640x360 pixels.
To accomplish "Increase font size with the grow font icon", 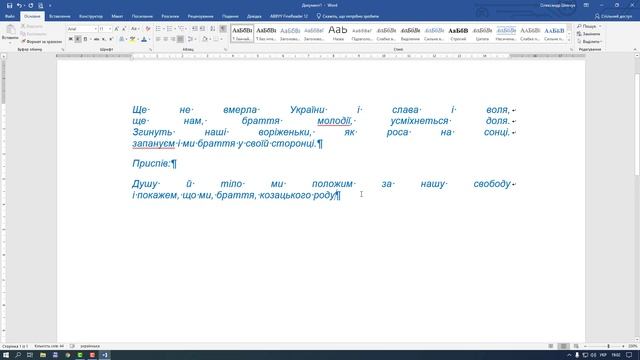I will pos(117,29).
